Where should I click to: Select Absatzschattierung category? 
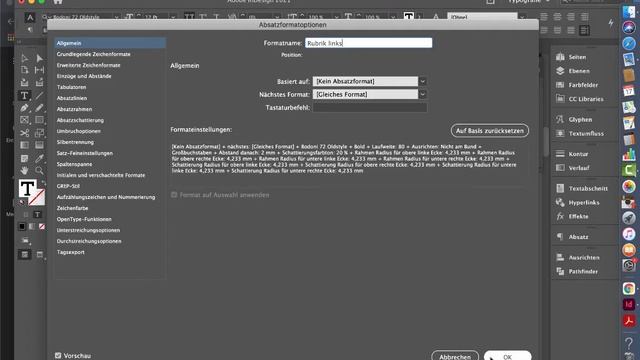pos(80,120)
